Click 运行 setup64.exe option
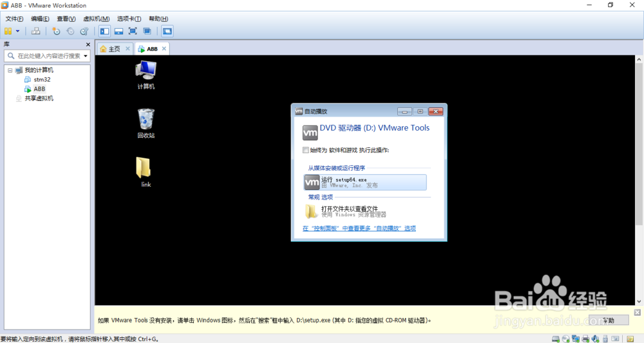This screenshot has width=644, height=343. (365, 182)
